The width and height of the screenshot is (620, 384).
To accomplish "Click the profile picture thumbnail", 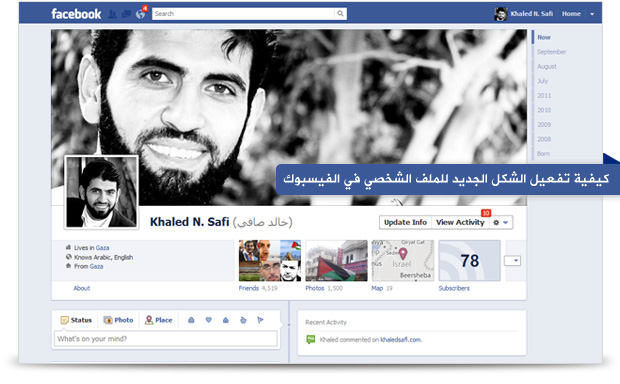I will point(102,192).
